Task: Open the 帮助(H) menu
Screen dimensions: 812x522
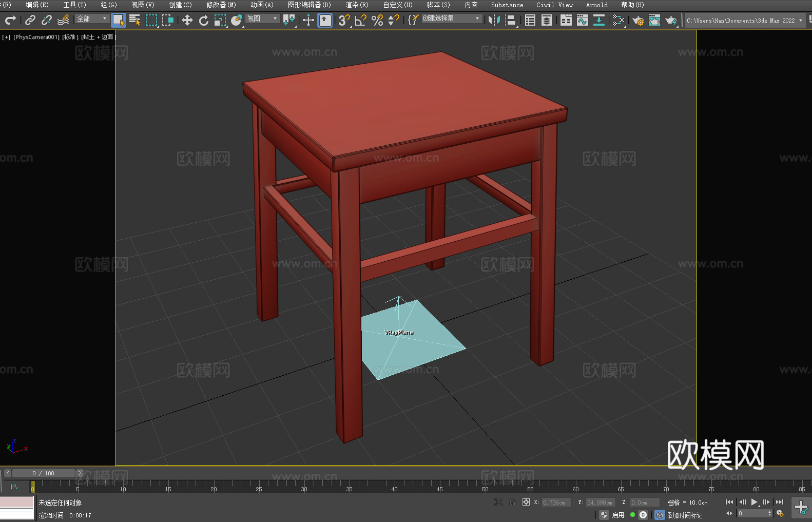Action: [x=632, y=5]
